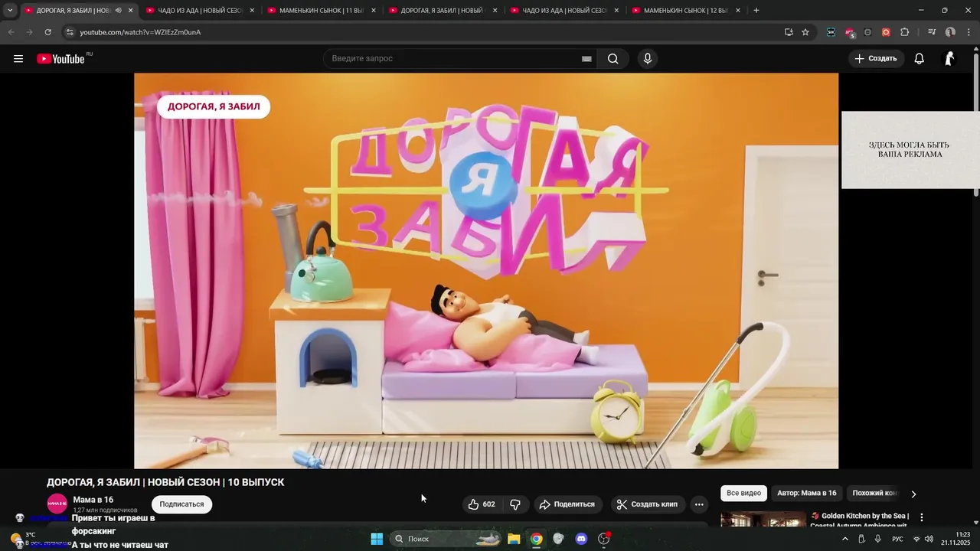
Task: Click the Мама в 16 channel avatar
Action: coord(57,504)
